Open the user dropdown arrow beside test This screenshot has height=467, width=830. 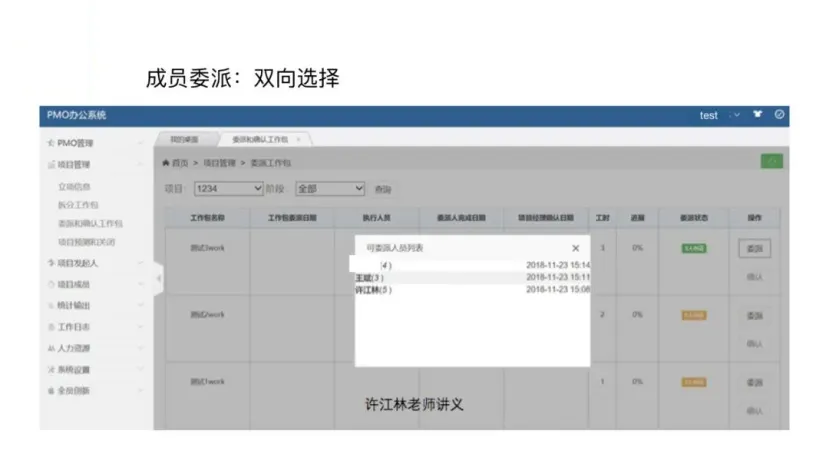click(736, 115)
